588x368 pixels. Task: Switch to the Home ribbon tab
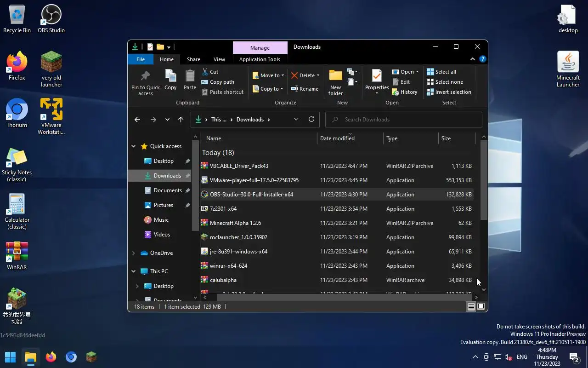[167, 59]
